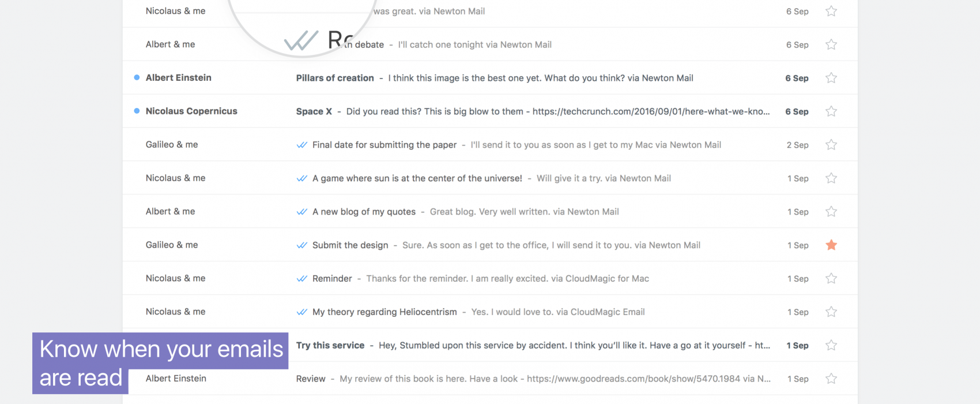Click the unread dot beside Nicolaus Copernicus
This screenshot has height=404, width=980.
pyautogui.click(x=137, y=111)
